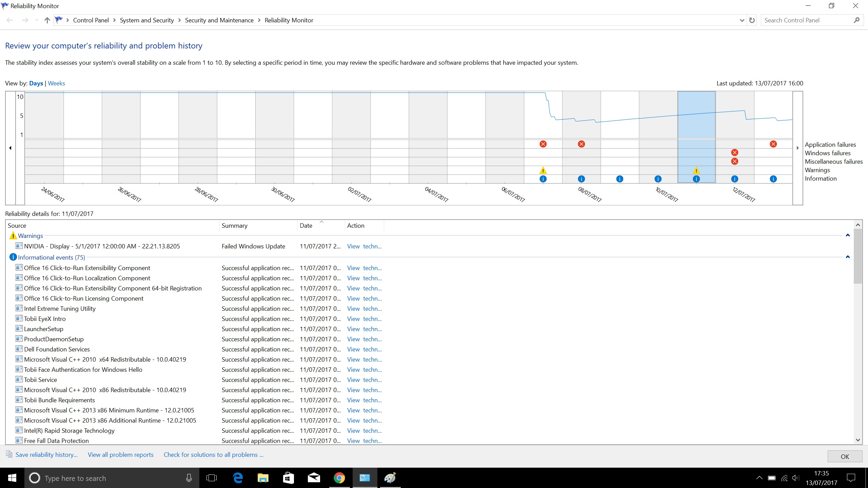Click the taskbar clock showing 17:35
This screenshot has height=488, width=868.
[821, 478]
